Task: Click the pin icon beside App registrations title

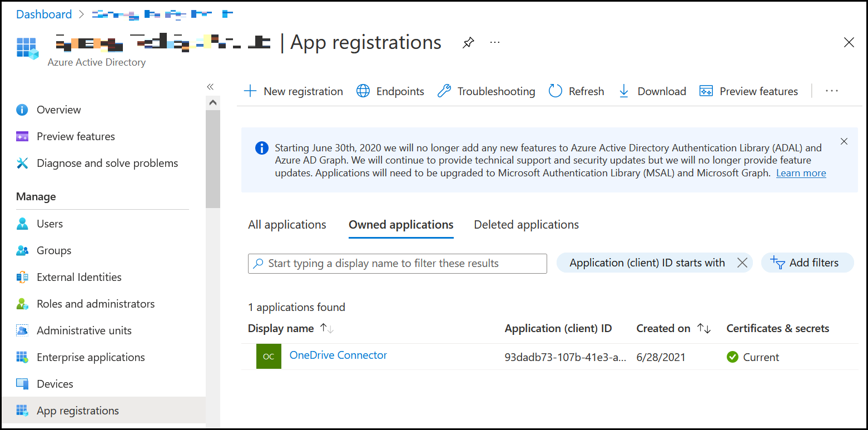Action: click(x=469, y=43)
